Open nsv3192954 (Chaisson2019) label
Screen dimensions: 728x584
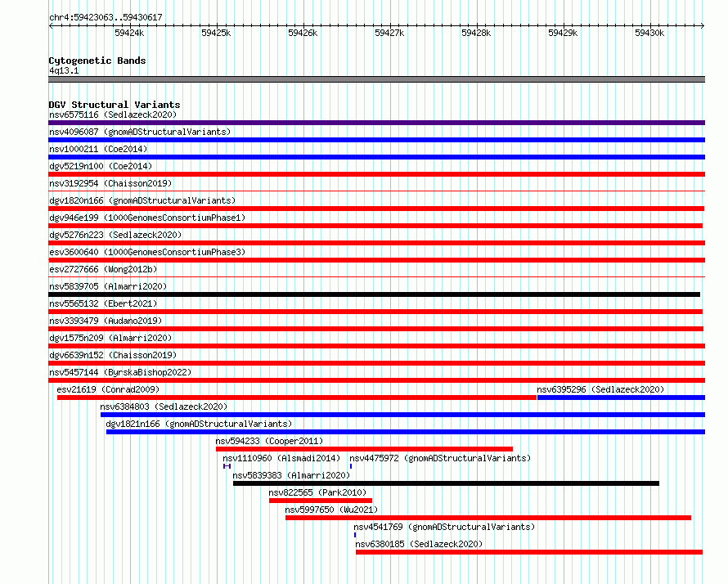[110, 183]
